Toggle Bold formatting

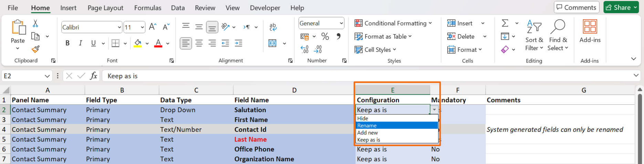pos(67,43)
